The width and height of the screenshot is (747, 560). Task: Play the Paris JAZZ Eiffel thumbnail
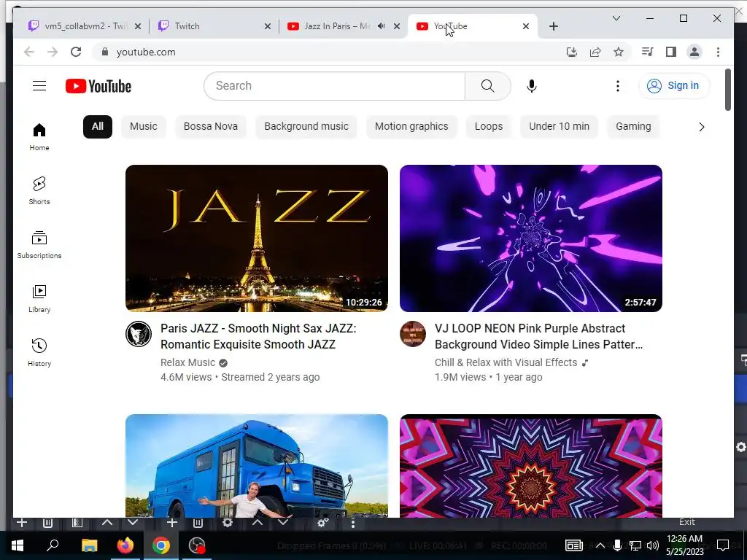pyautogui.click(x=257, y=238)
